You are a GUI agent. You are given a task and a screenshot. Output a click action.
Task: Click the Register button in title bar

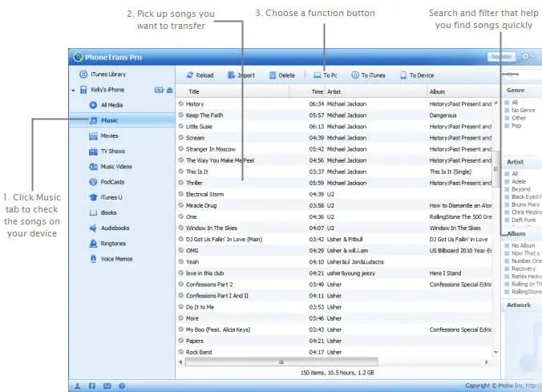pos(501,57)
